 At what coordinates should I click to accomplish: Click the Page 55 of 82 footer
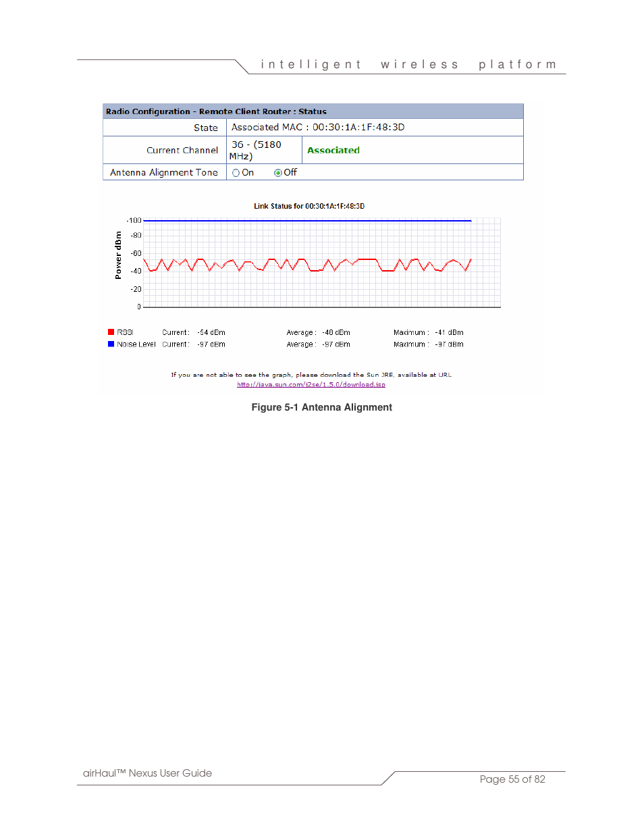coord(512,779)
